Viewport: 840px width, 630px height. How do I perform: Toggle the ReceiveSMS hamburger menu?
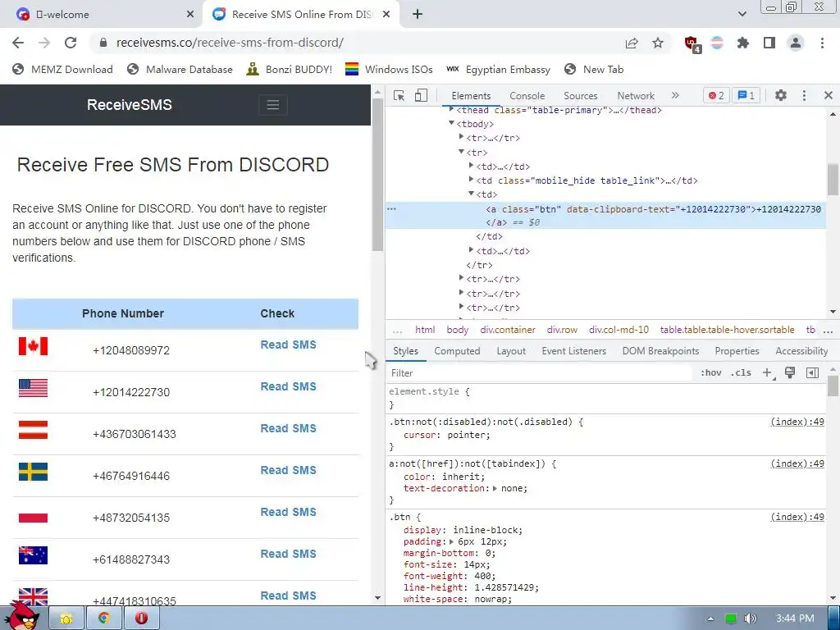pyautogui.click(x=273, y=105)
